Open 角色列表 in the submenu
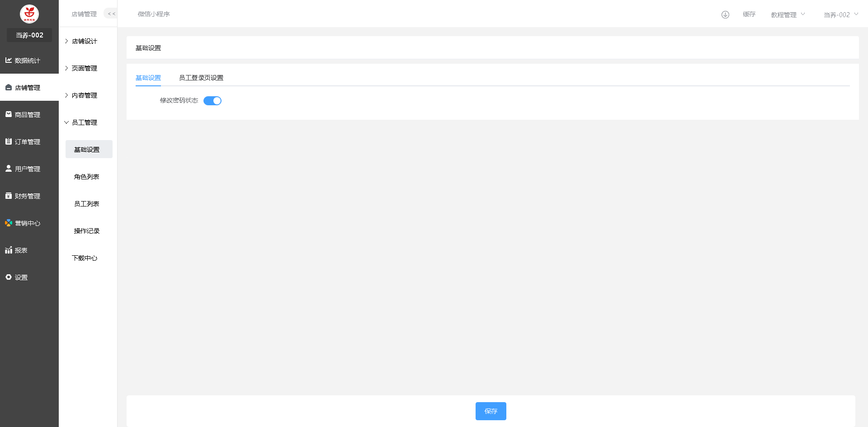 coord(87,177)
